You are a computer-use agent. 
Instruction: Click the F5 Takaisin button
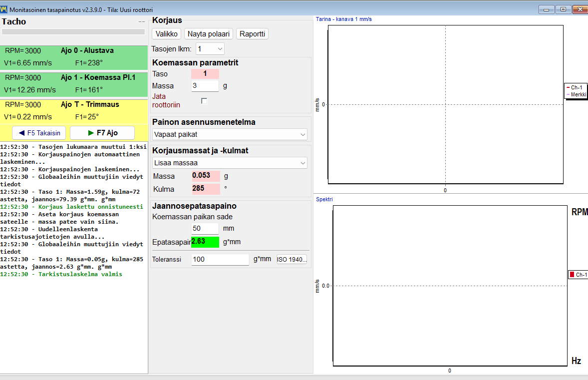point(39,133)
